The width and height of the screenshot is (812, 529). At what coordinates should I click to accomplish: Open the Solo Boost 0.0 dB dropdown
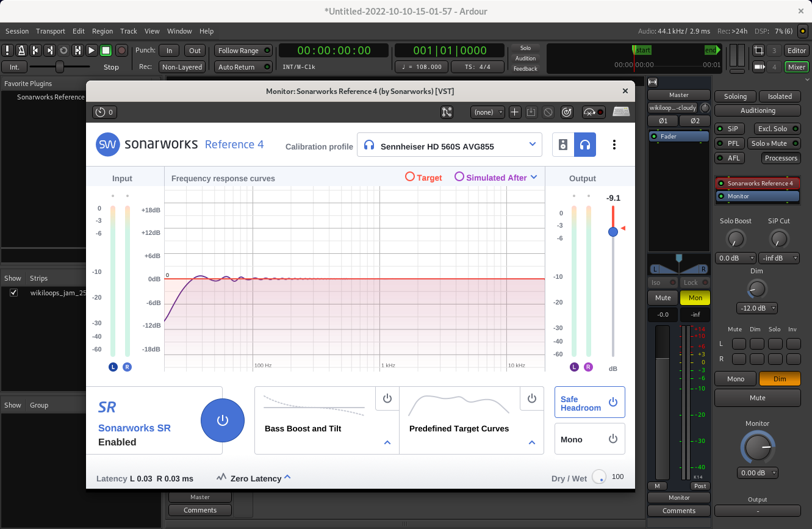pyautogui.click(x=736, y=258)
